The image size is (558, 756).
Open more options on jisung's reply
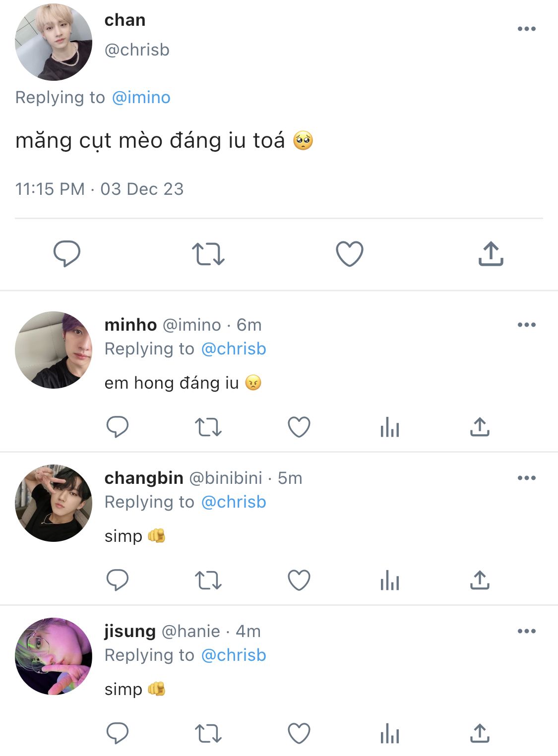(x=526, y=631)
